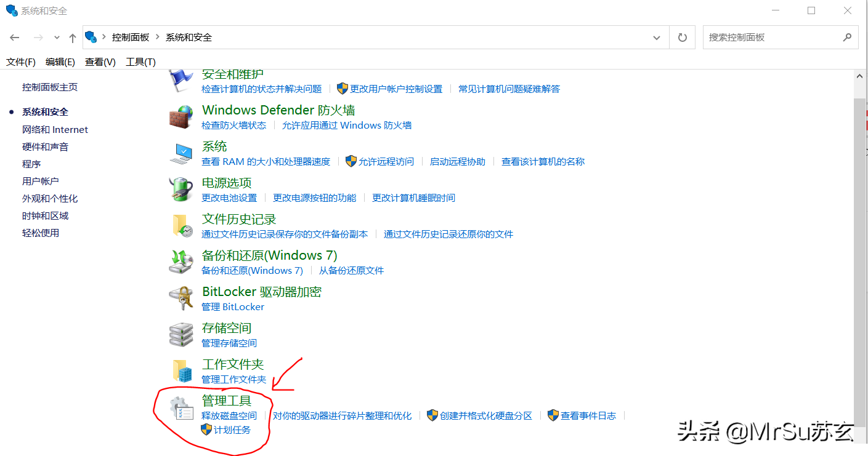Click the 文件历史记录 folder clock icon
868x456 pixels.
181,225
